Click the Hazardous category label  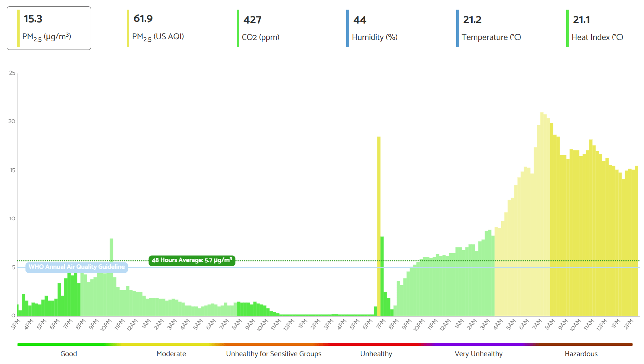click(581, 354)
